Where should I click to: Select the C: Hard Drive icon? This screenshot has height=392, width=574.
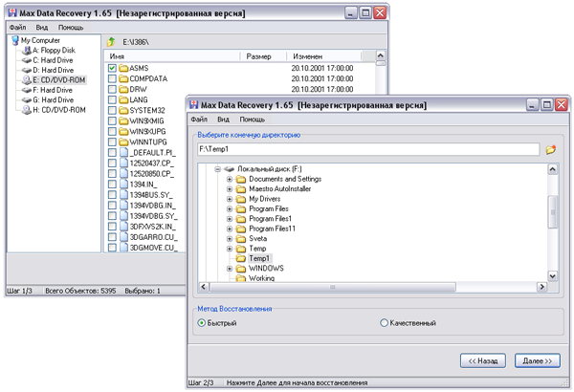point(27,60)
